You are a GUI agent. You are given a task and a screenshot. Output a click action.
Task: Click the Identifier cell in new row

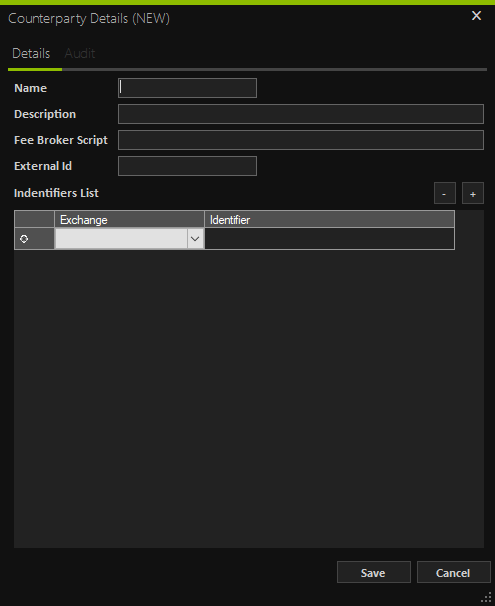[330, 239]
